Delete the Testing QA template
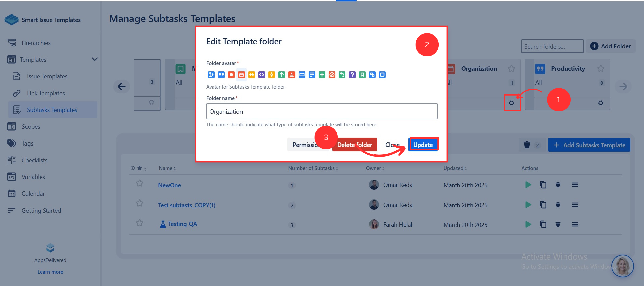This screenshot has width=644, height=286. pyautogui.click(x=558, y=225)
